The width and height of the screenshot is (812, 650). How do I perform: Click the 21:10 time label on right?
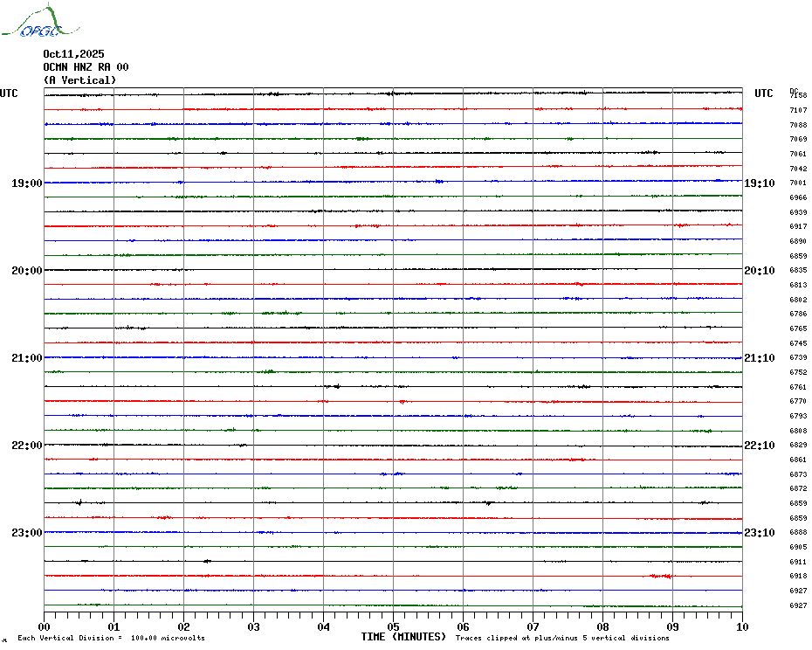[759, 358]
